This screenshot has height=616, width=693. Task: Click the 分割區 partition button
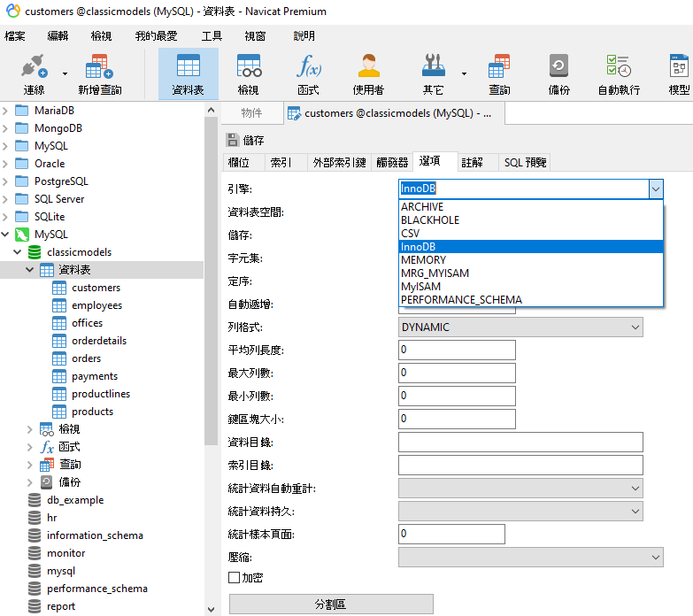point(331,604)
